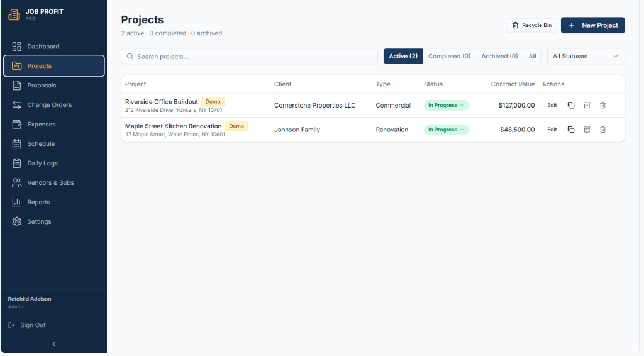Switch to the Archived (0) tab
The height and width of the screenshot is (356, 644).
coord(499,56)
